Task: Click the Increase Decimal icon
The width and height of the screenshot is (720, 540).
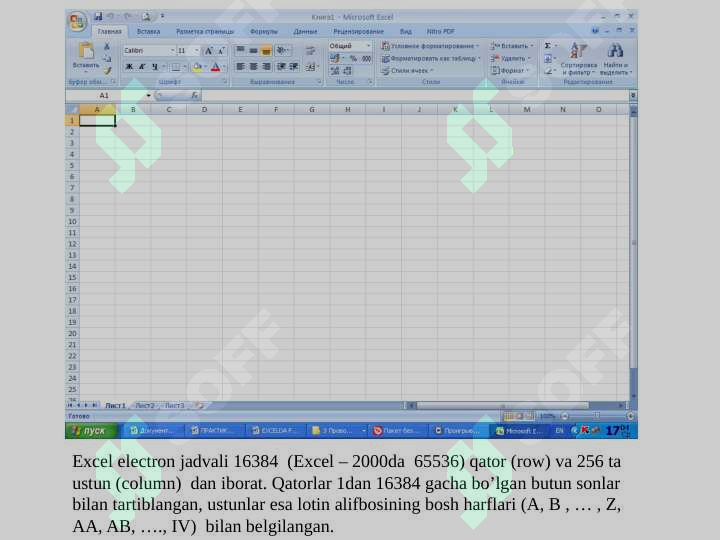Action: point(335,70)
